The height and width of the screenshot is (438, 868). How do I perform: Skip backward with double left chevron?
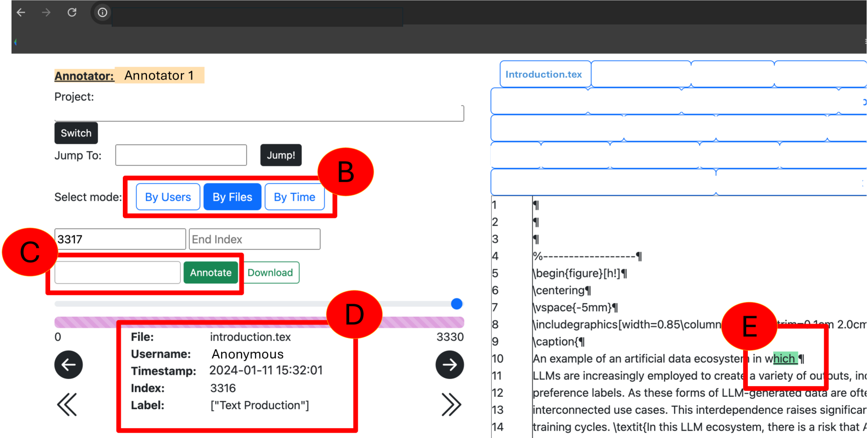67,405
